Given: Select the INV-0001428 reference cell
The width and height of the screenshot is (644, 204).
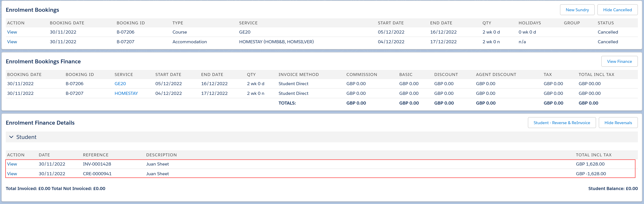Looking at the screenshot, I should (97, 164).
